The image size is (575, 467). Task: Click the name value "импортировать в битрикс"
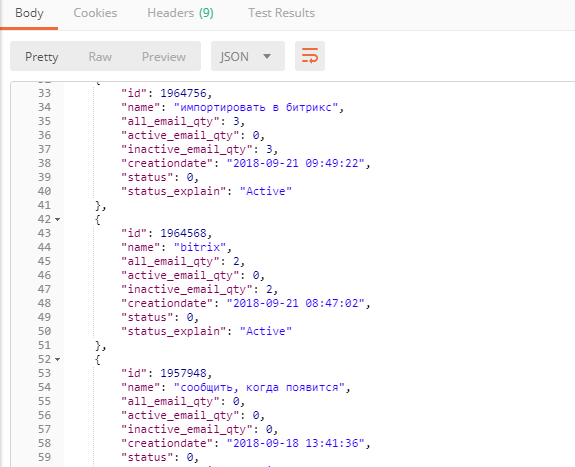(256, 107)
